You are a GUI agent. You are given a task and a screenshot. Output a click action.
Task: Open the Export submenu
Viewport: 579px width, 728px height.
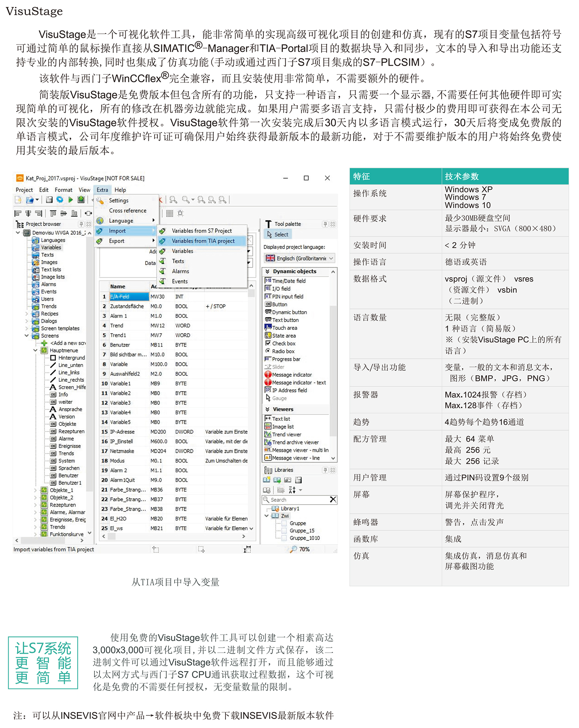[126, 241]
